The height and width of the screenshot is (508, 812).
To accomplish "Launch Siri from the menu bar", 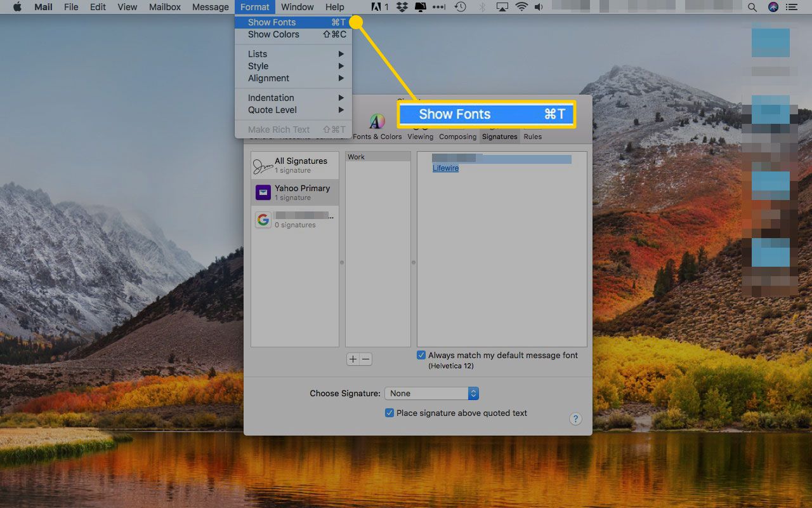I will (x=773, y=7).
